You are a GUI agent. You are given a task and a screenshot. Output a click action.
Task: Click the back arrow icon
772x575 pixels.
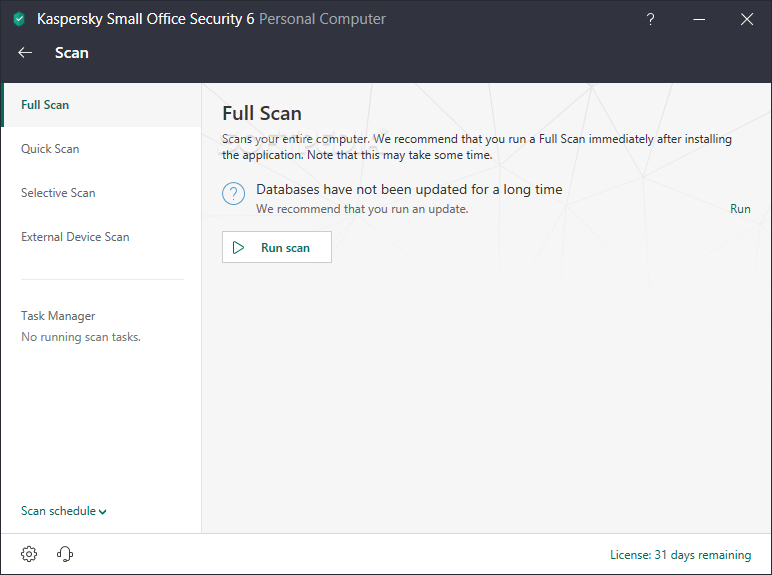pyautogui.click(x=25, y=53)
